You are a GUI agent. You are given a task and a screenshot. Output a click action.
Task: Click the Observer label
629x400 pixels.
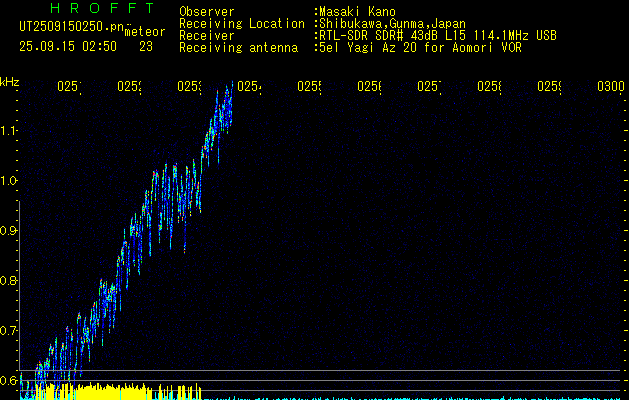coord(207,12)
